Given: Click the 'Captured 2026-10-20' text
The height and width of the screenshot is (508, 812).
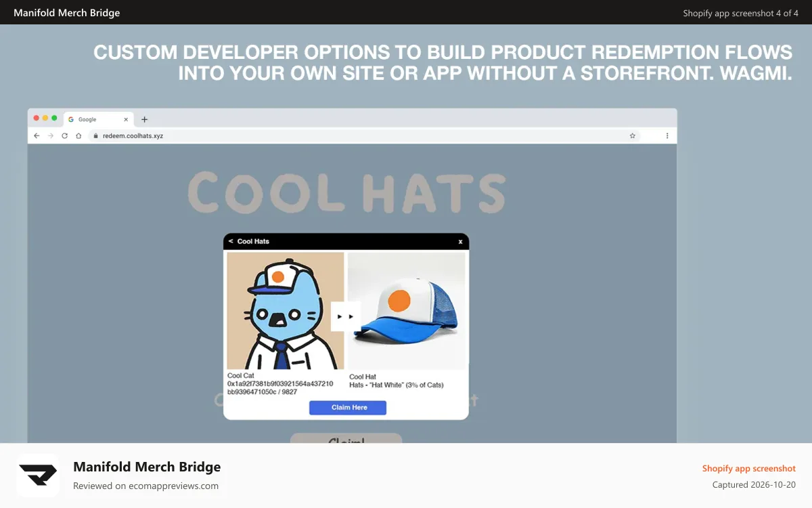Looking at the screenshot, I should (754, 485).
